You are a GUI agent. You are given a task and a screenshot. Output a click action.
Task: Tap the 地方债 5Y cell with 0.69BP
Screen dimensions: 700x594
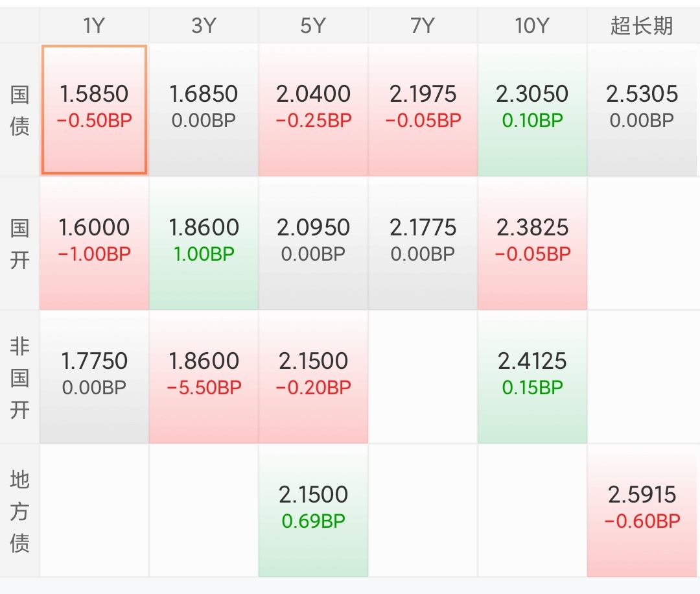coord(313,510)
